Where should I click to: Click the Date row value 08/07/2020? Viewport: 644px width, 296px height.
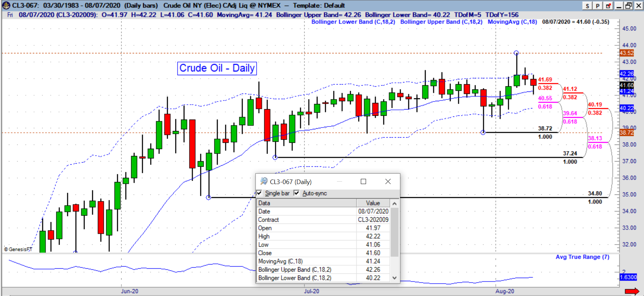[373, 211]
